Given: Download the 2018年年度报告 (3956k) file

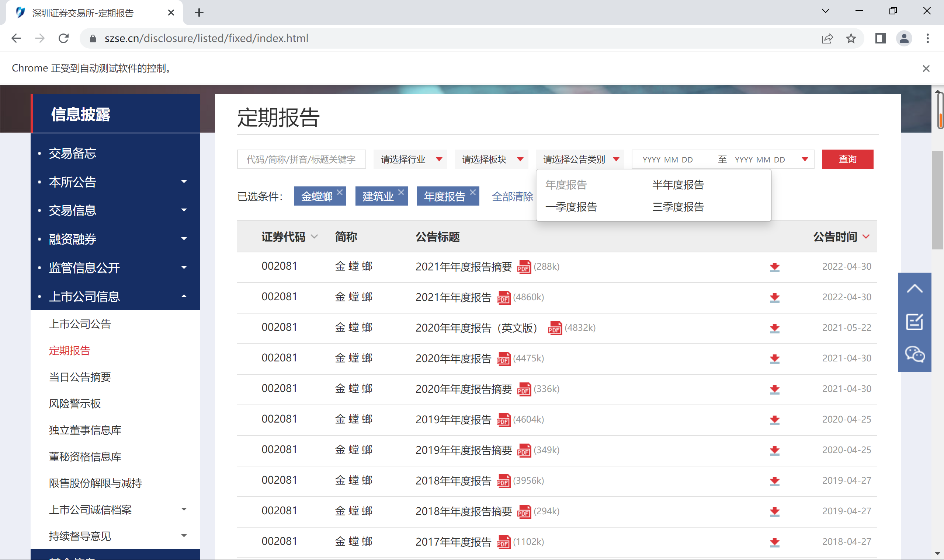Looking at the screenshot, I should (774, 481).
